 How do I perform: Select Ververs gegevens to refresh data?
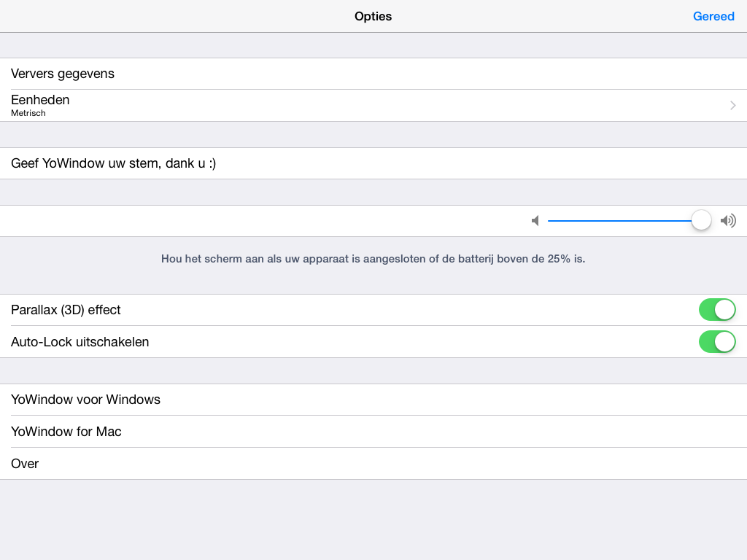[x=63, y=74]
